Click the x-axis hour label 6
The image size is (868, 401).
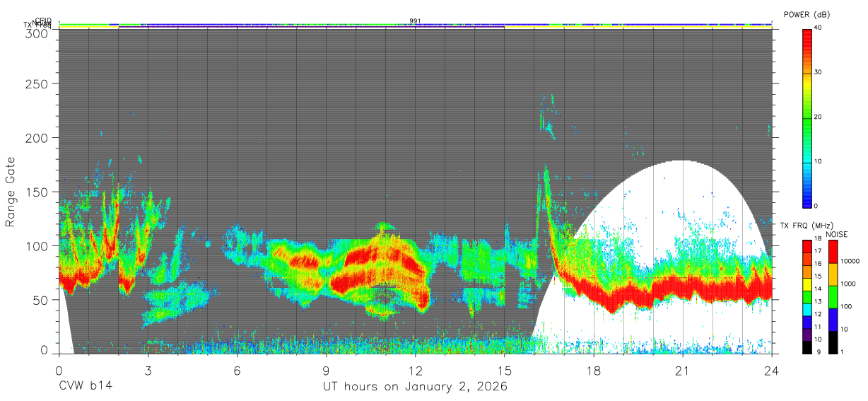pos(237,370)
